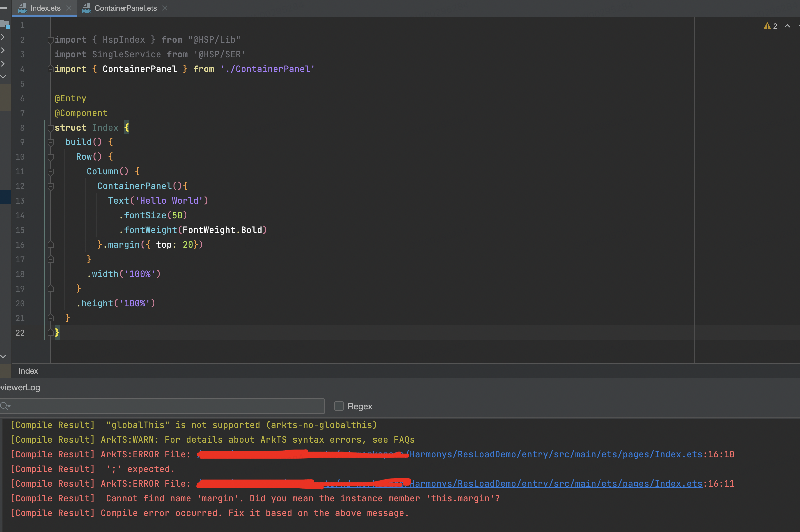Screen dimensions: 800x532
Task: Click the Index breadcrumb below editor
Action: [x=28, y=371]
